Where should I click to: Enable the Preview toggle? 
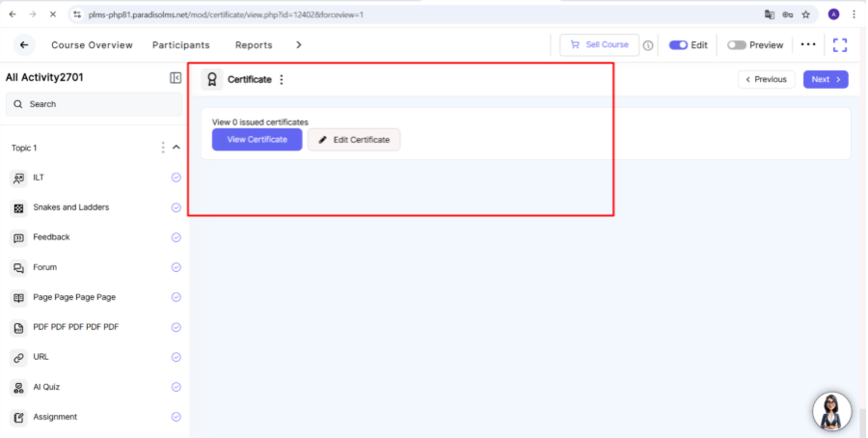pyautogui.click(x=737, y=45)
